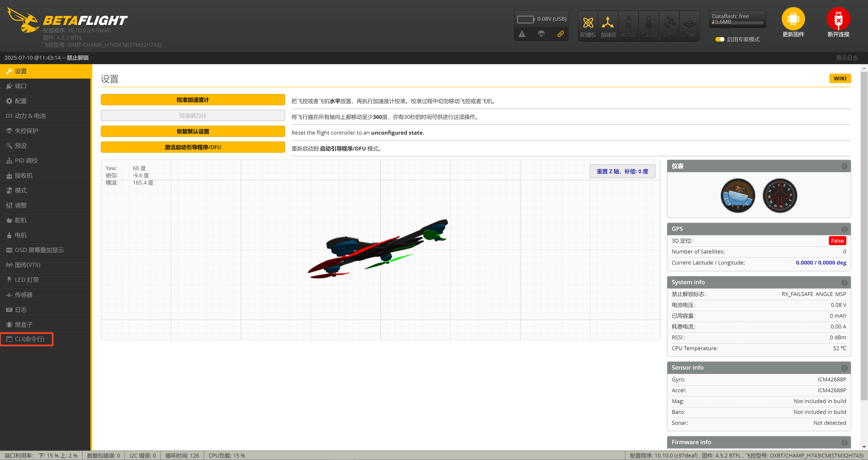This screenshot has width=868, height=460.
Task: Open the OSD overlay tab
Action: tap(39, 250)
